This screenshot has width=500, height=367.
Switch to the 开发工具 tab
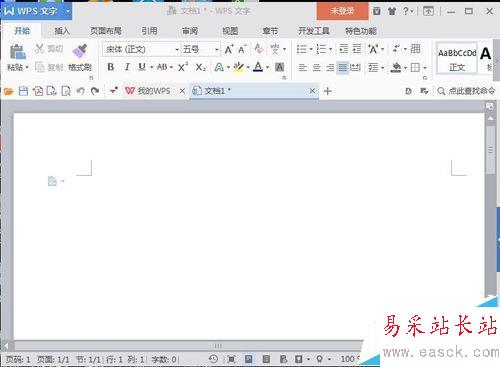pyautogui.click(x=314, y=31)
